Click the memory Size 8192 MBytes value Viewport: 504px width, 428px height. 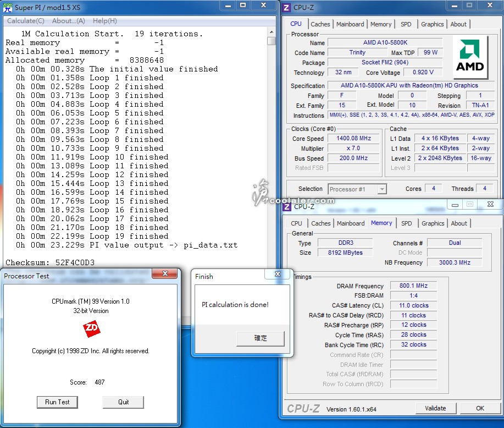345,253
